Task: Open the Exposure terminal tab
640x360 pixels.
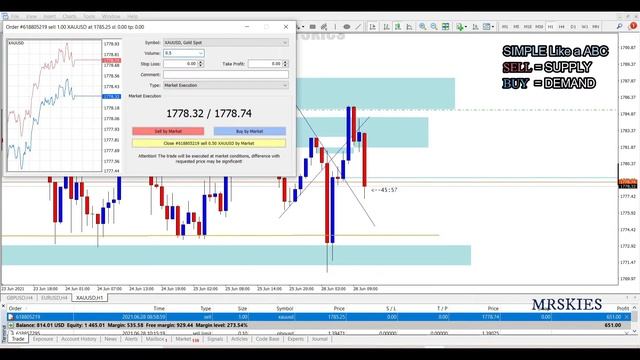Action: 43,339
